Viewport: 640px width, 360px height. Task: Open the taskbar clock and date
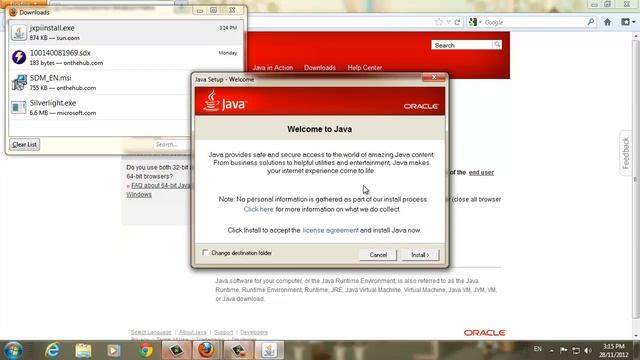click(613, 351)
